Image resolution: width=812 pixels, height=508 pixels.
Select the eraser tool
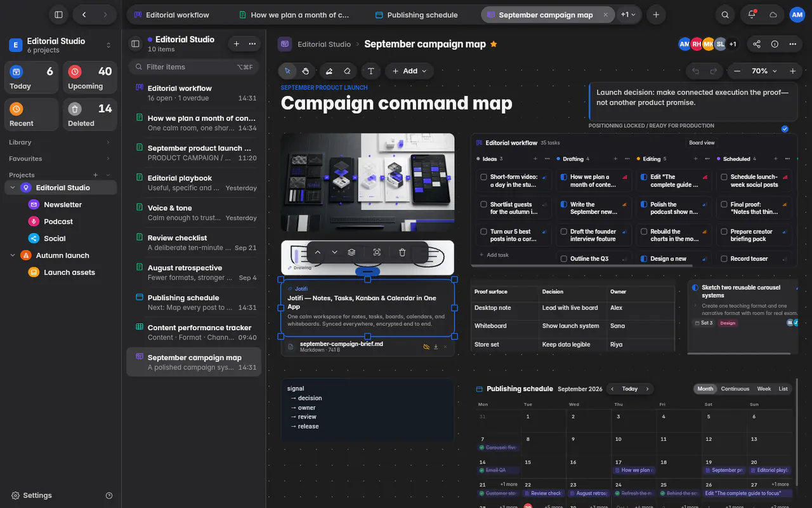pos(347,71)
